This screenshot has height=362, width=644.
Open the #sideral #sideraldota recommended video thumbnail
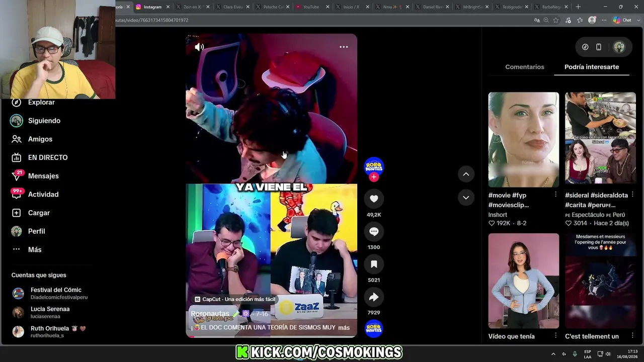coord(600,138)
